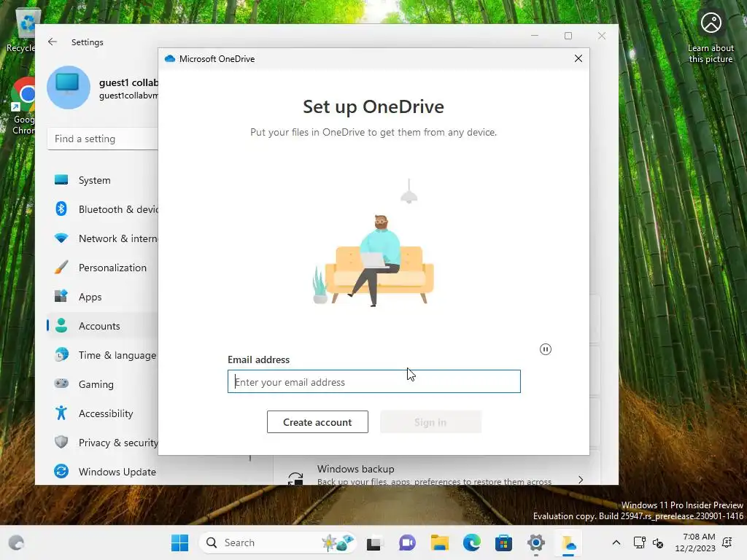Click the Apps icon in sidebar
Screen dimensions: 747x560
coord(61,296)
